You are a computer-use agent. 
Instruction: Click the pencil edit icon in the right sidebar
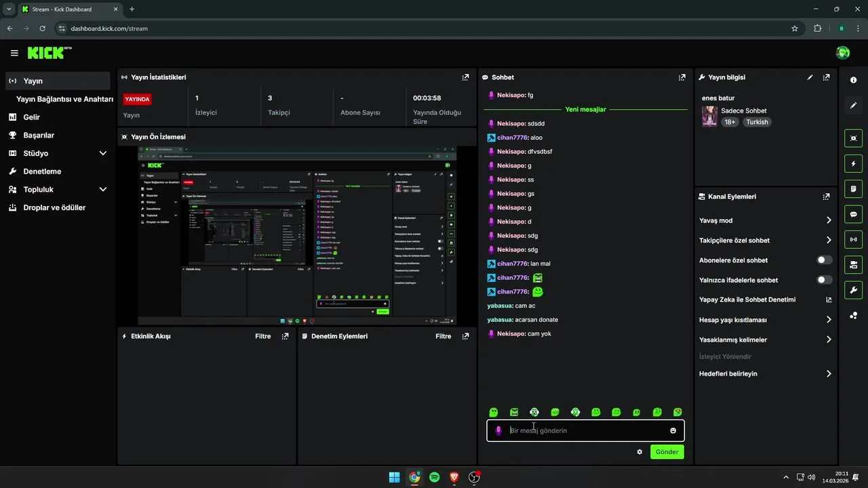tap(853, 106)
